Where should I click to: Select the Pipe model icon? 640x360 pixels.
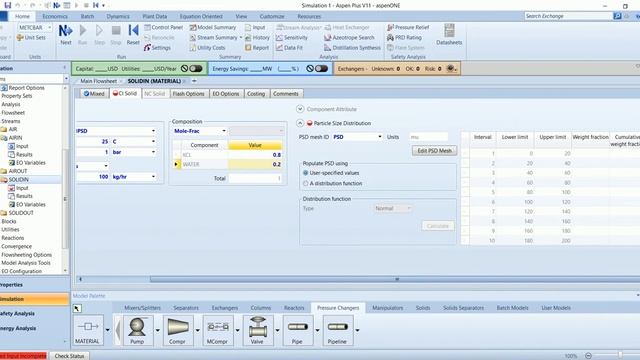tap(298, 330)
